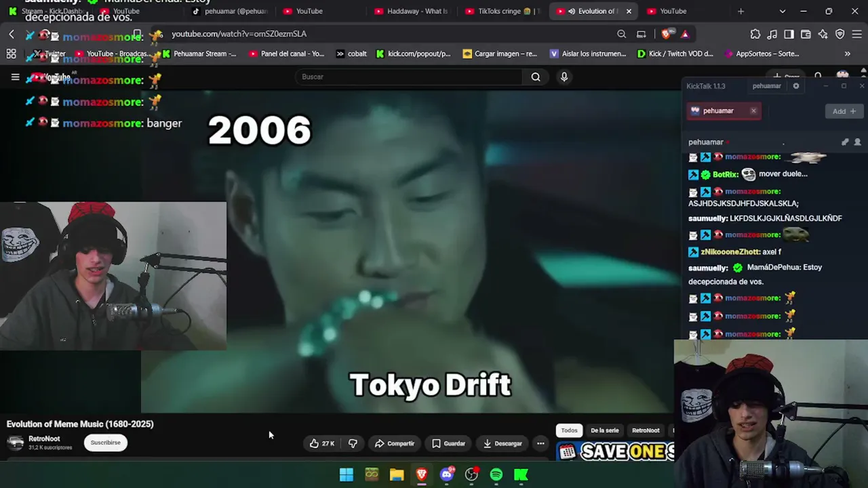Open the Kick app on the taskbar
Screen dimensions: 868x488
(521, 474)
